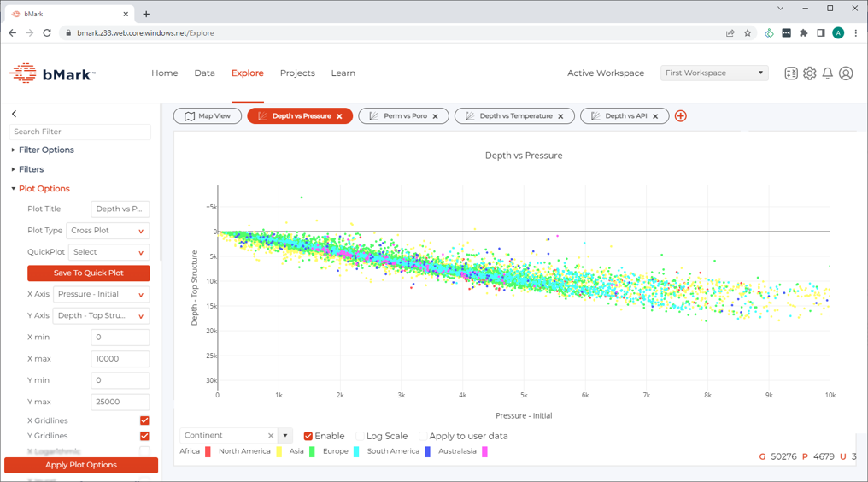Viewport: 868px width, 482px height.
Task: Click the Africa red color swatch
Action: click(x=208, y=451)
